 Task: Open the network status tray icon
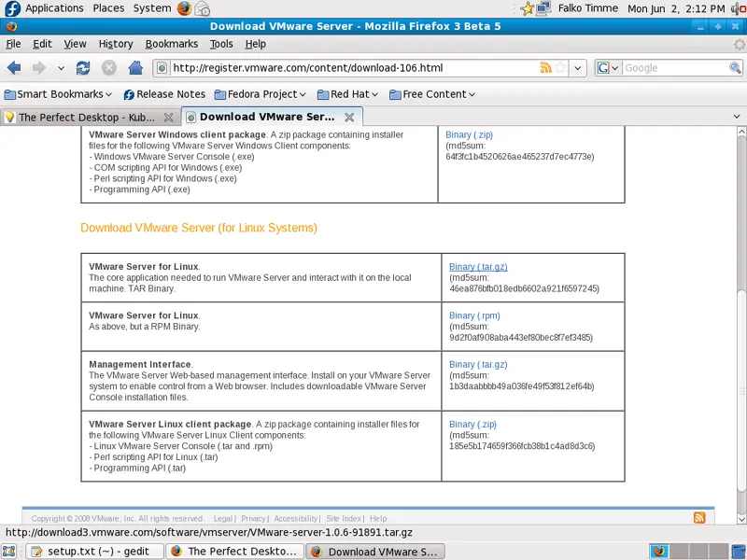[x=543, y=8]
